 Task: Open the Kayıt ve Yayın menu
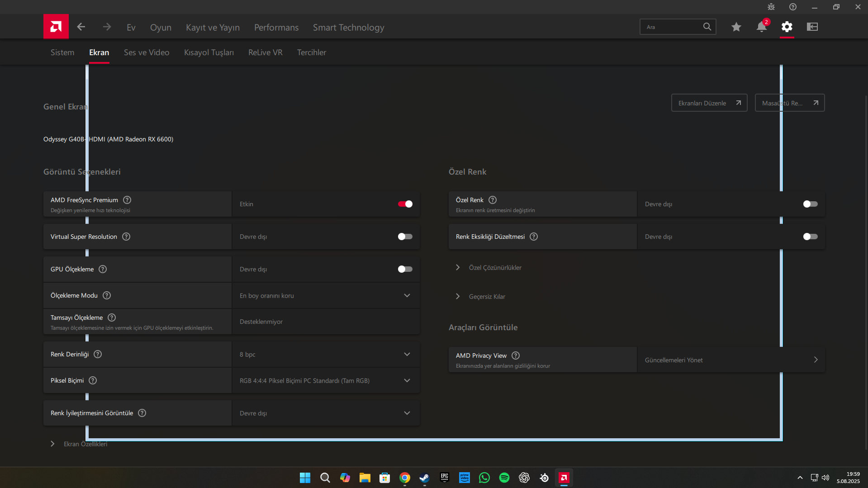[213, 28]
